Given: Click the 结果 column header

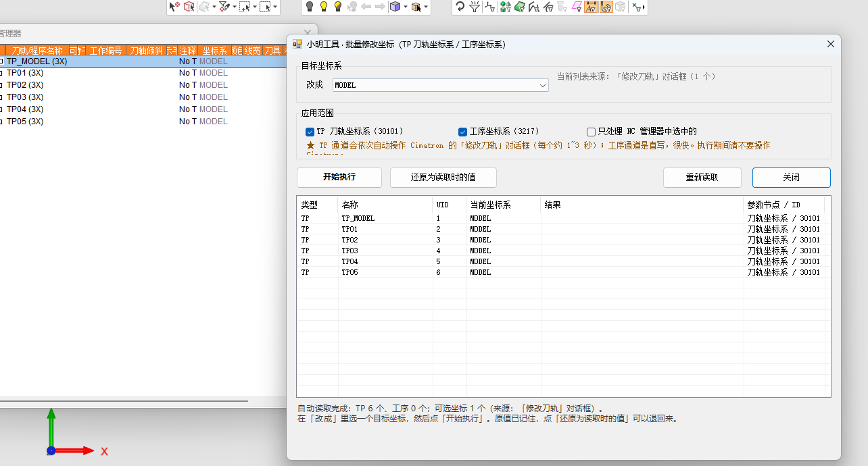Looking at the screenshot, I should coord(642,205).
